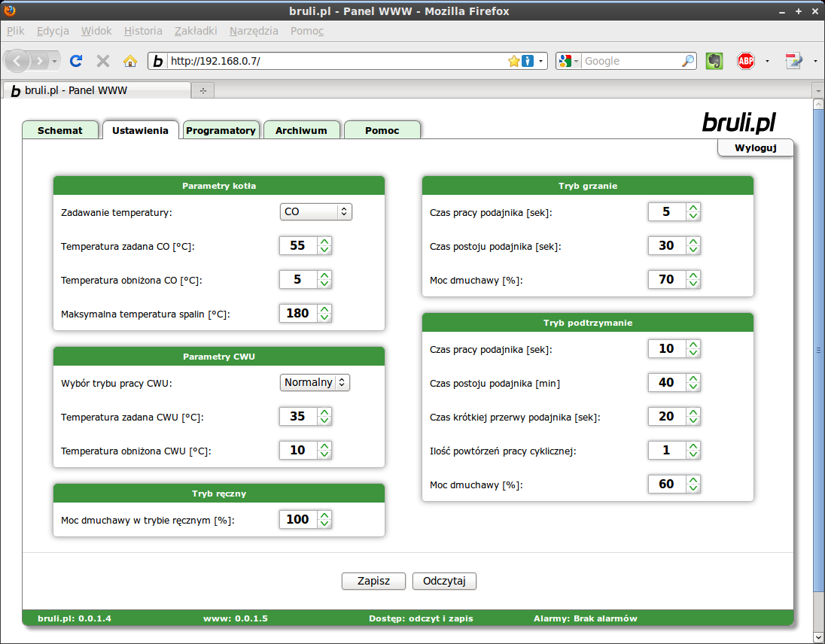
Task: Open the list-all-tabs dropdown arrow
Action: point(818,90)
